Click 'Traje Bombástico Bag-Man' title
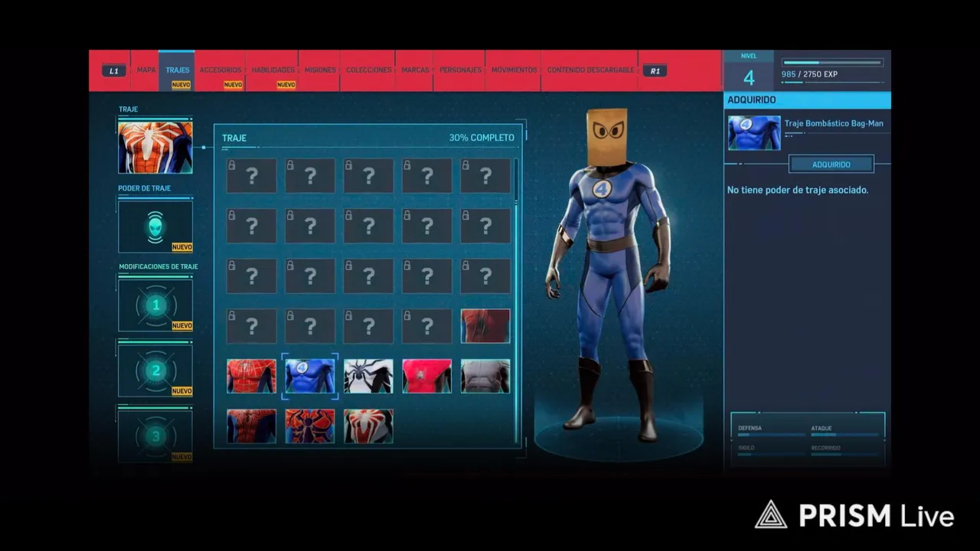 [834, 123]
